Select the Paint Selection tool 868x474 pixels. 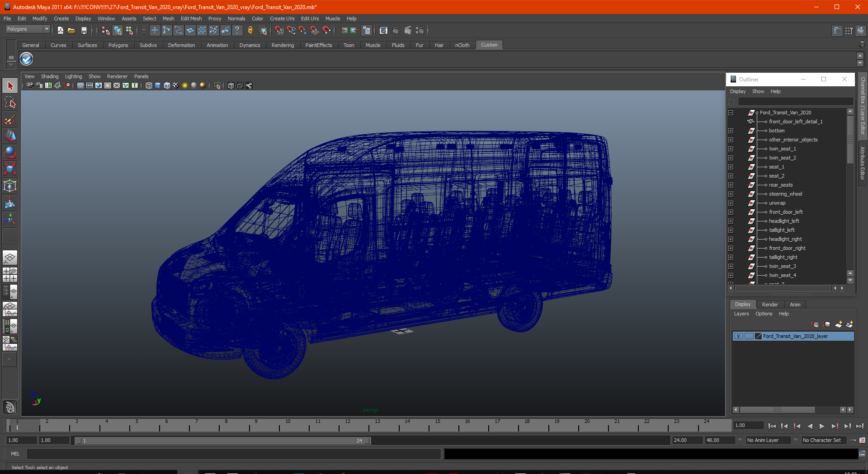point(10,119)
